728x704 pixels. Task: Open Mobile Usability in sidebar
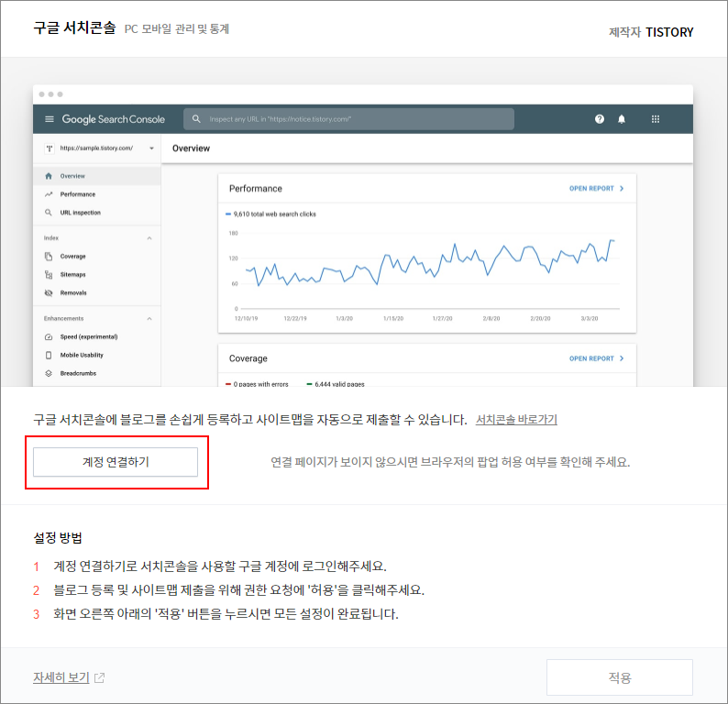97,355
